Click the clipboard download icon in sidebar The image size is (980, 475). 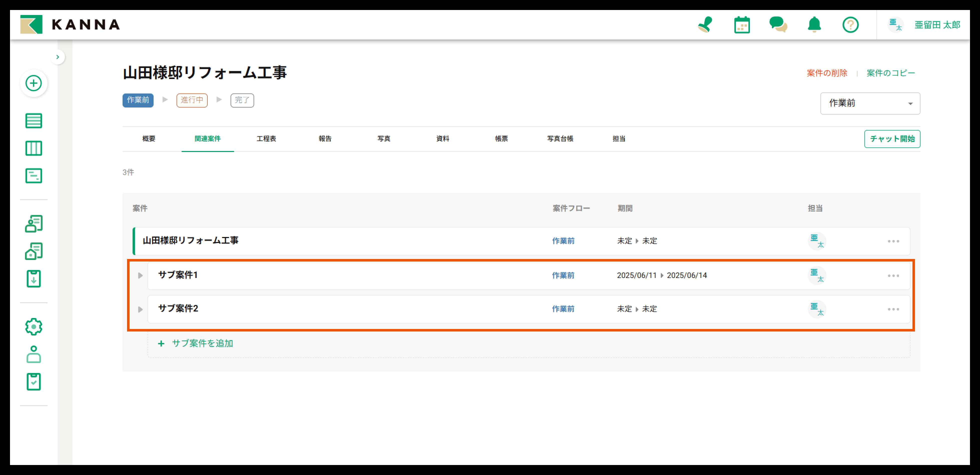[34, 279]
